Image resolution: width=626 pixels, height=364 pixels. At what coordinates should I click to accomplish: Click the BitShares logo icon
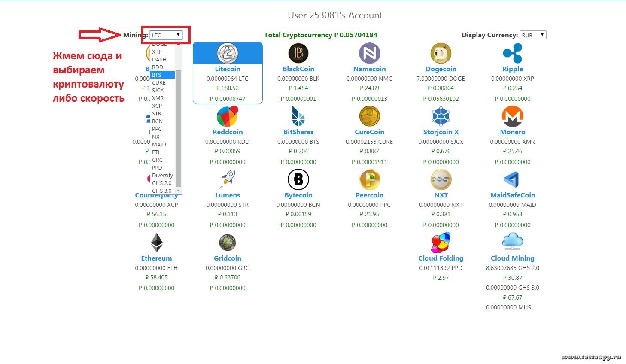pyautogui.click(x=298, y=116)
